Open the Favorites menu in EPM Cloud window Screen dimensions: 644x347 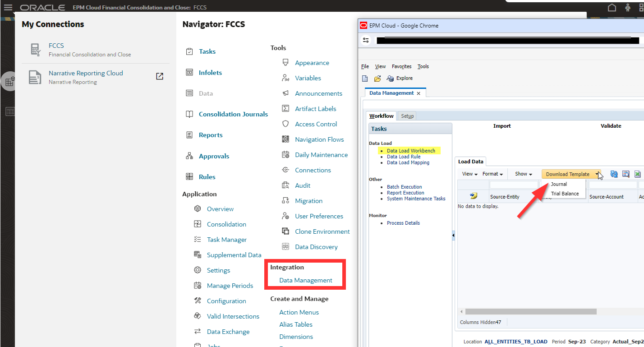(401, 66)
